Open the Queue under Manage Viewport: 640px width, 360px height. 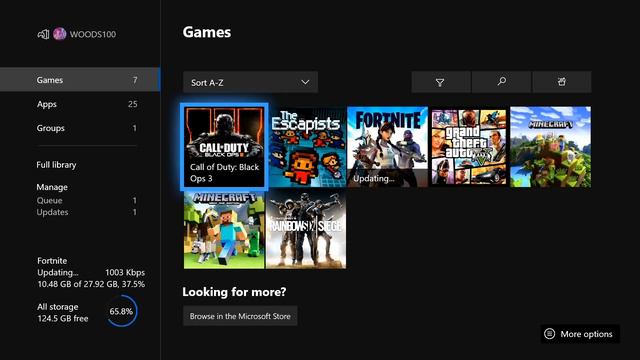point(87,200)
